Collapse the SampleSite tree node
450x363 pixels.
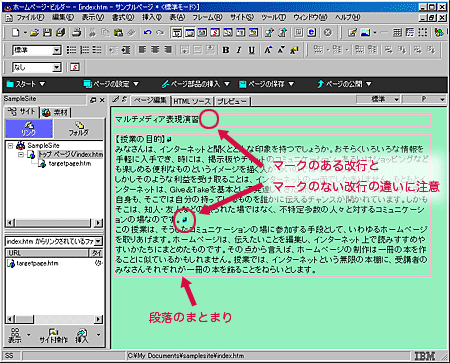[10, 146]
